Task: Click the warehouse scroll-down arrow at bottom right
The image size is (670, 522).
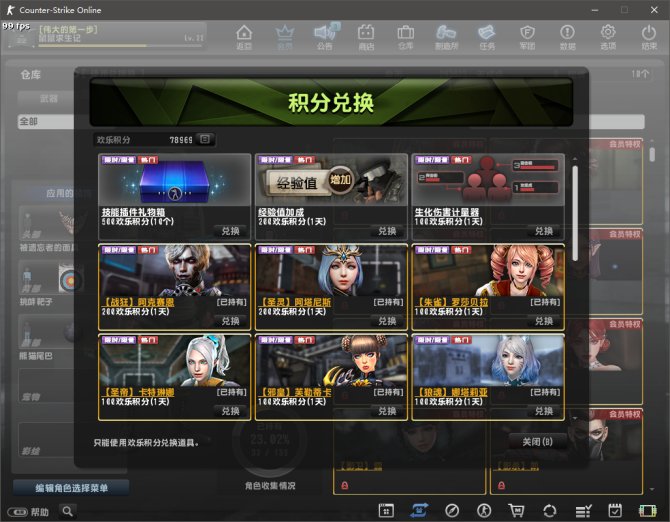Action: click(x=652, y=489)
